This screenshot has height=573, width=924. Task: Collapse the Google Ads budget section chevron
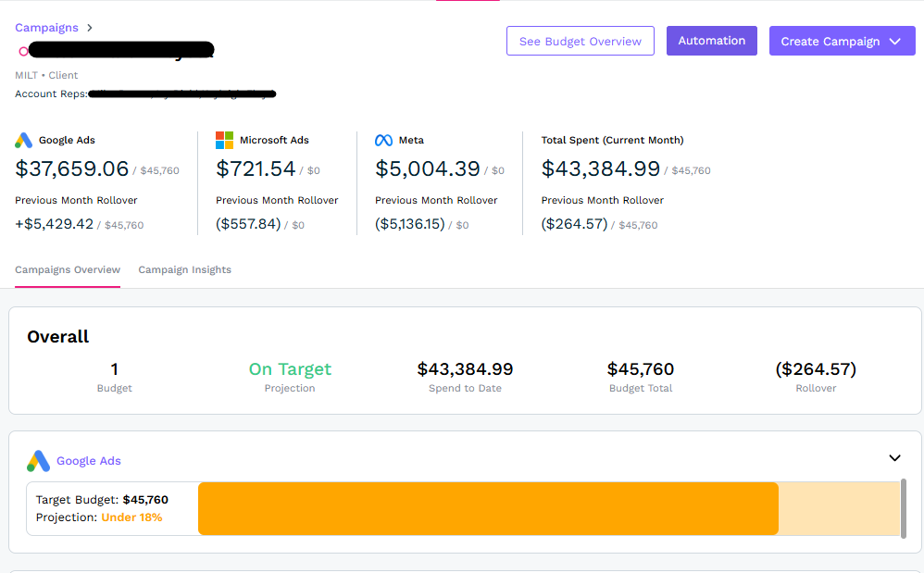(894, 457)
